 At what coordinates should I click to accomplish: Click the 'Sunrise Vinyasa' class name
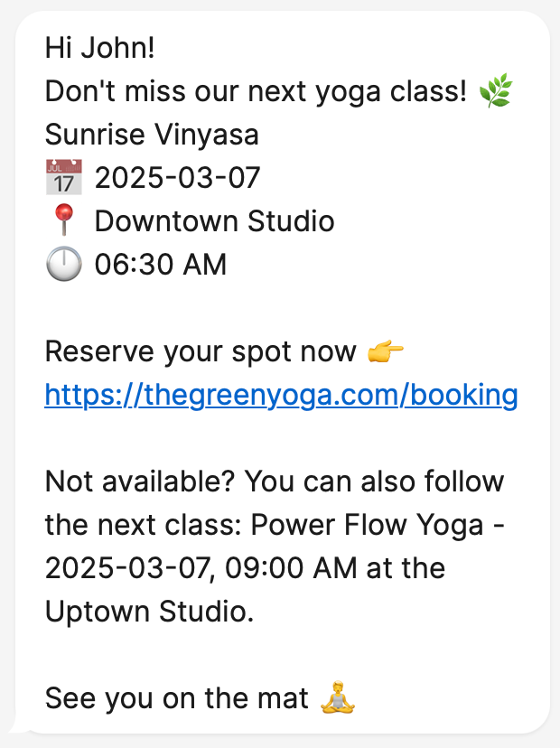[152, 135]
